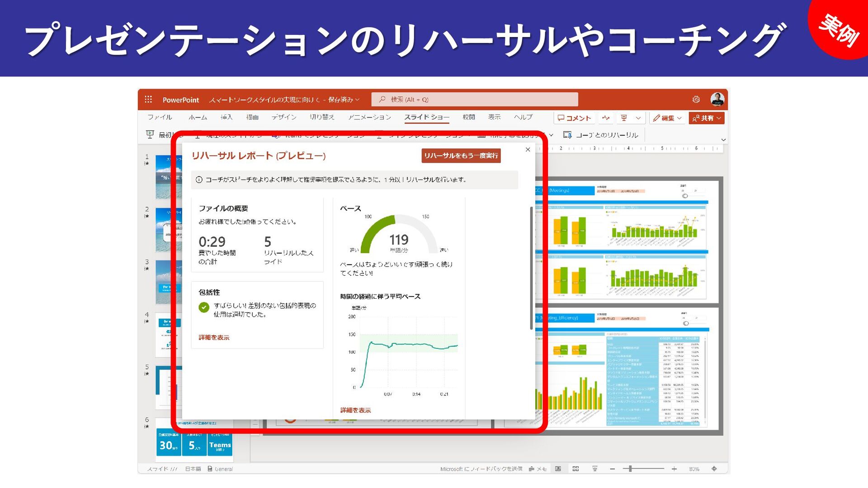Click リハーサルをもう一度実行 button
The height and width of the screenshot is (488, 868).
coord(461,155)
